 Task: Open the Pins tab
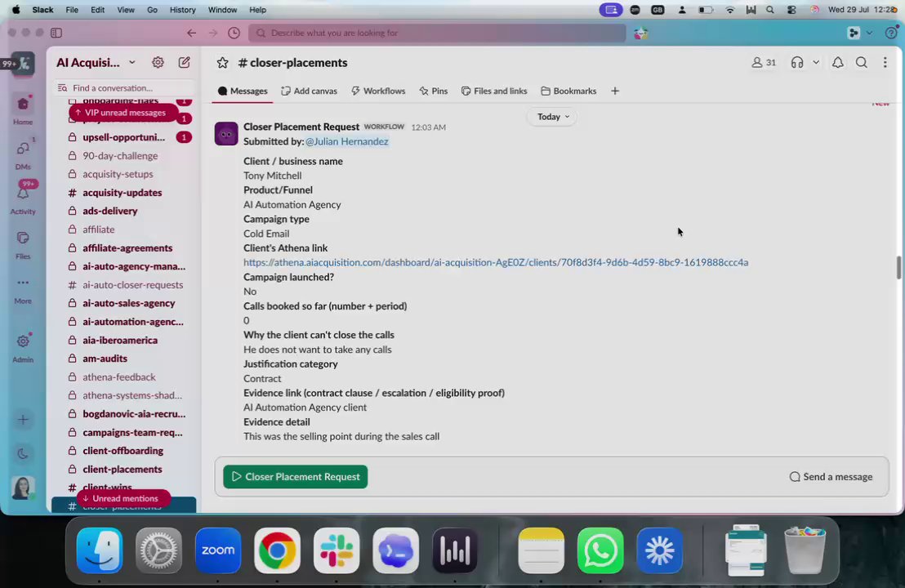pyautogui.click(x=434, y=91)
